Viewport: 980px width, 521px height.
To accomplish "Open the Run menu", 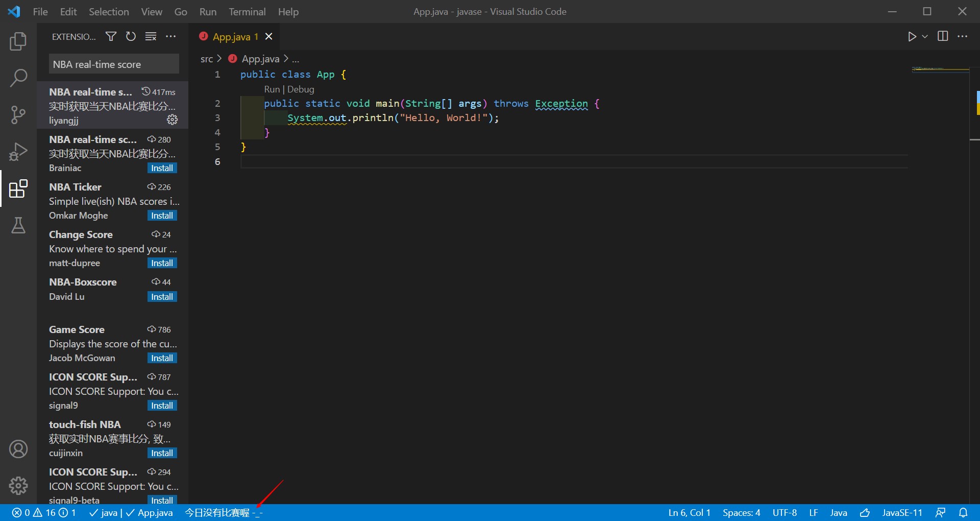I will (x=208, y=11).
